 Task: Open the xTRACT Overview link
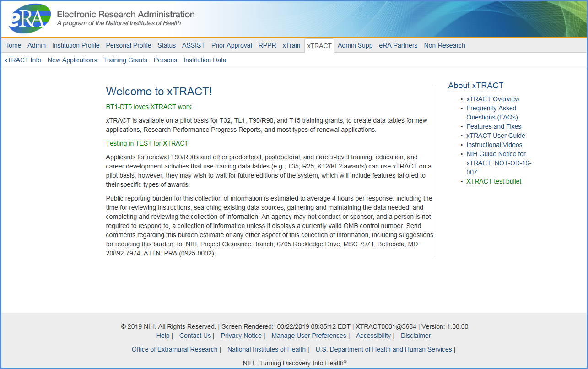tap(493, 99)
